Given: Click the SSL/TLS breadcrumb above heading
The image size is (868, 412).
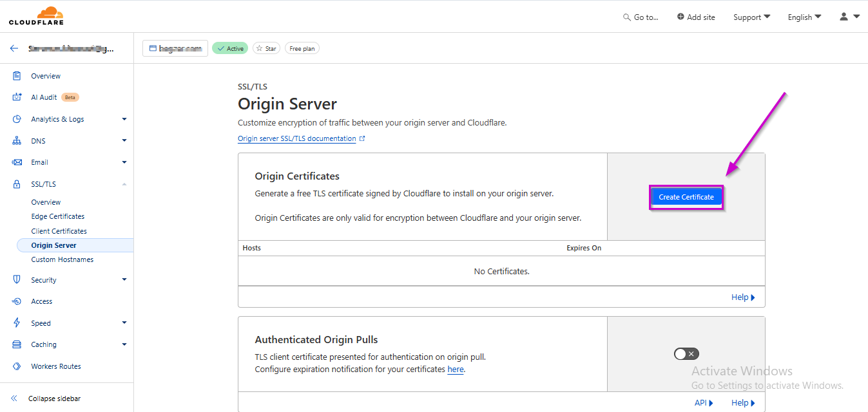Looking at the screenshot, I should [253, 86].
